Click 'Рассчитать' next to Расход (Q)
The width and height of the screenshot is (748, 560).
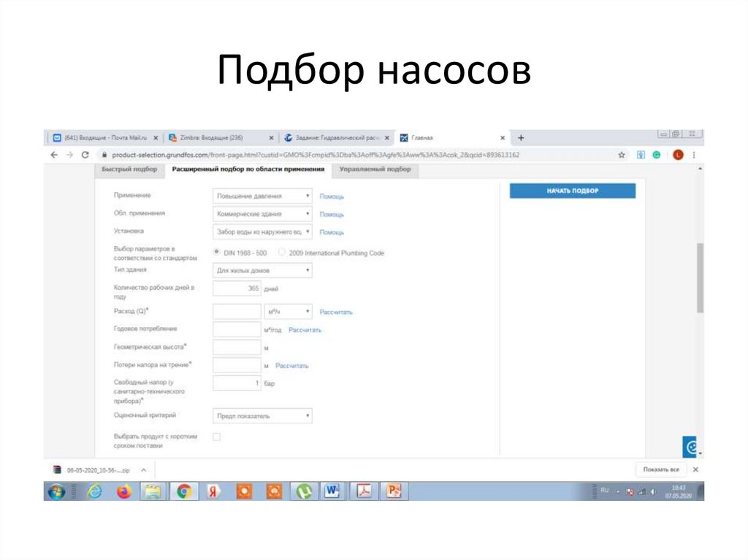[x=336, y=311]
